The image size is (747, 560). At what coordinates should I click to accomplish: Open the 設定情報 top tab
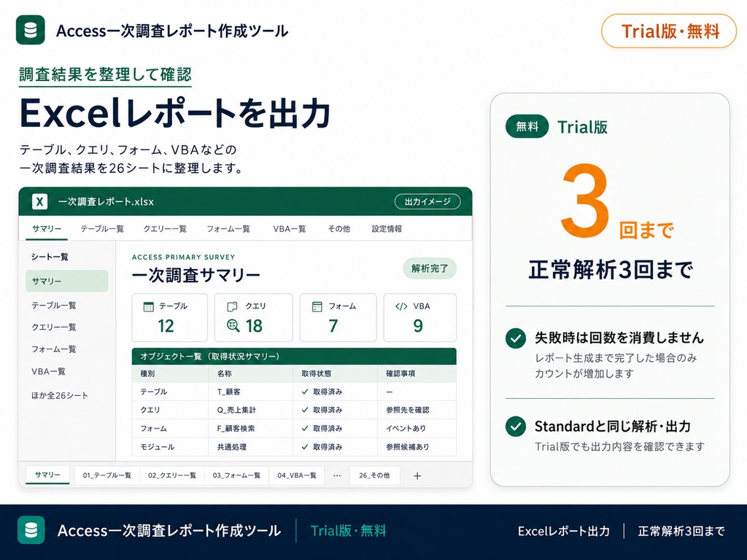[x=387, y=229]
